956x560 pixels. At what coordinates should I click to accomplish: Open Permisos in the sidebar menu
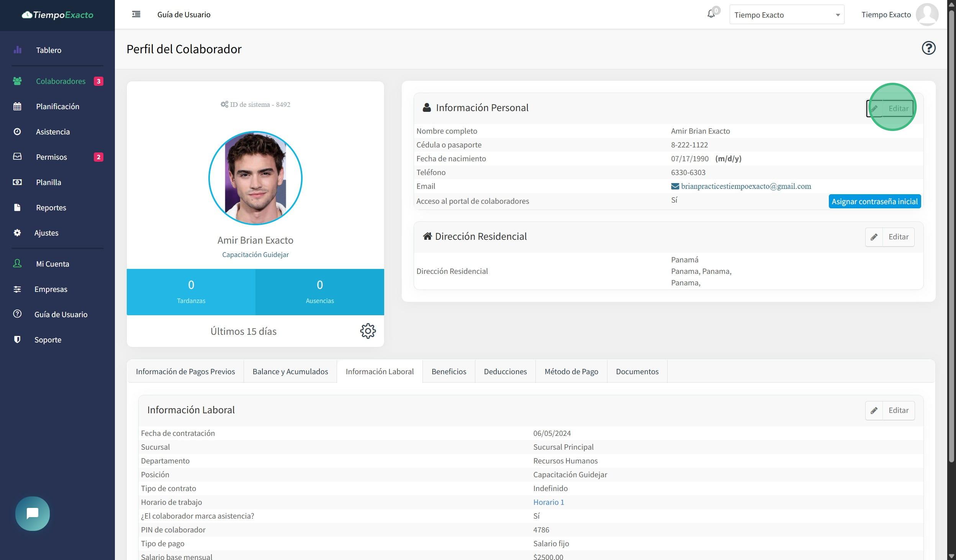point(51,157)
